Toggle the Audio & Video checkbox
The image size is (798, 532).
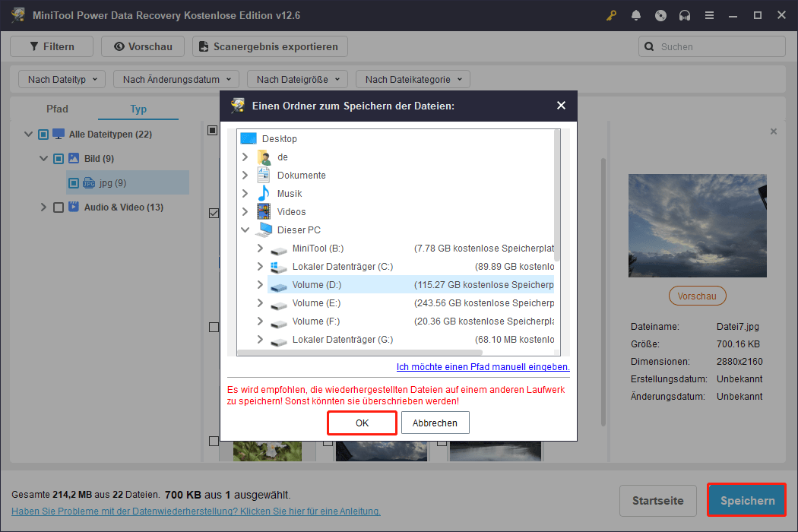click(x=59, y=207)
